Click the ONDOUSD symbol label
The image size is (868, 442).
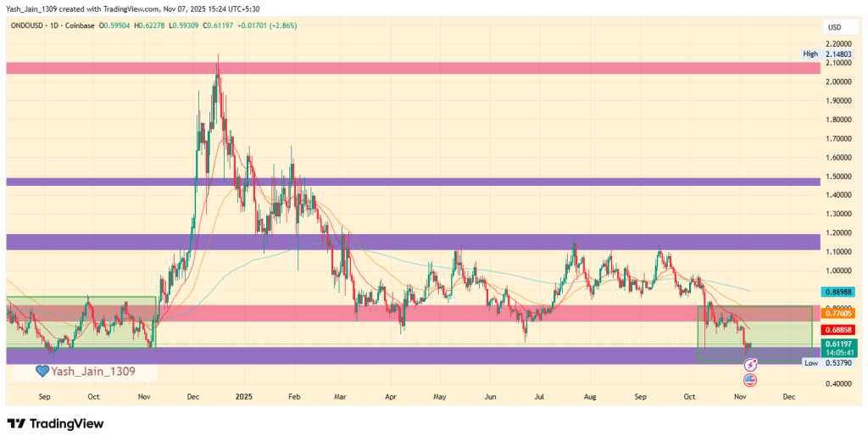[x=29, y=25]
